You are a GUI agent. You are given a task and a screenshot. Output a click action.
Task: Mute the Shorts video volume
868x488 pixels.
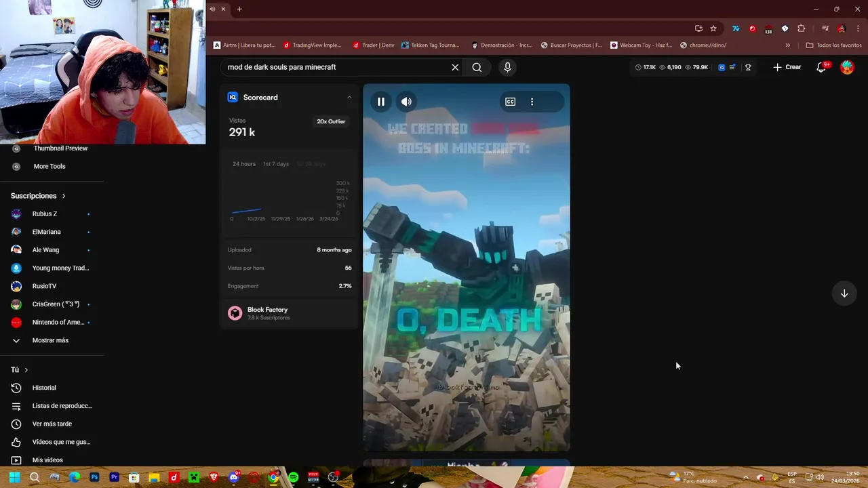pos(406,102)
